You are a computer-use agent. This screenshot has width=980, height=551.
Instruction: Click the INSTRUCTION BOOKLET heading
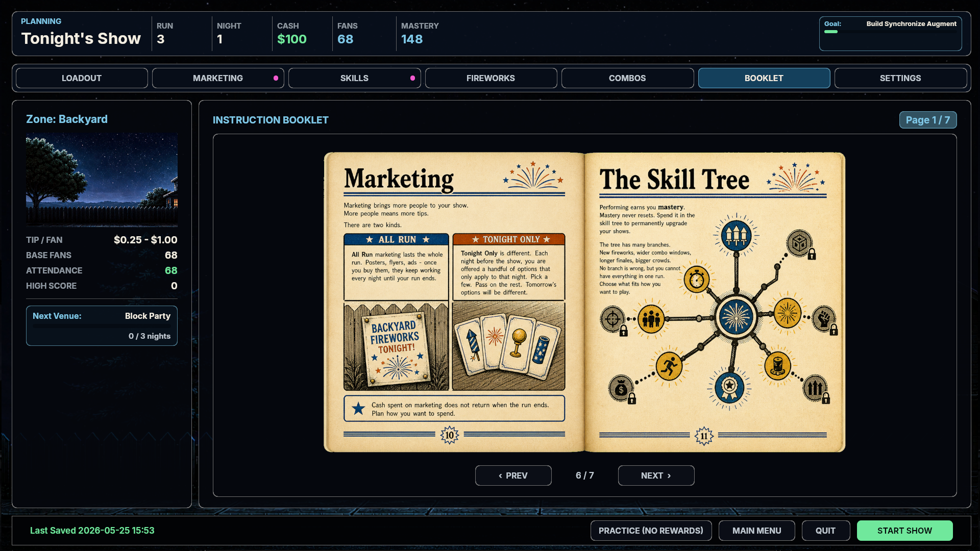(x=271, y=120)
